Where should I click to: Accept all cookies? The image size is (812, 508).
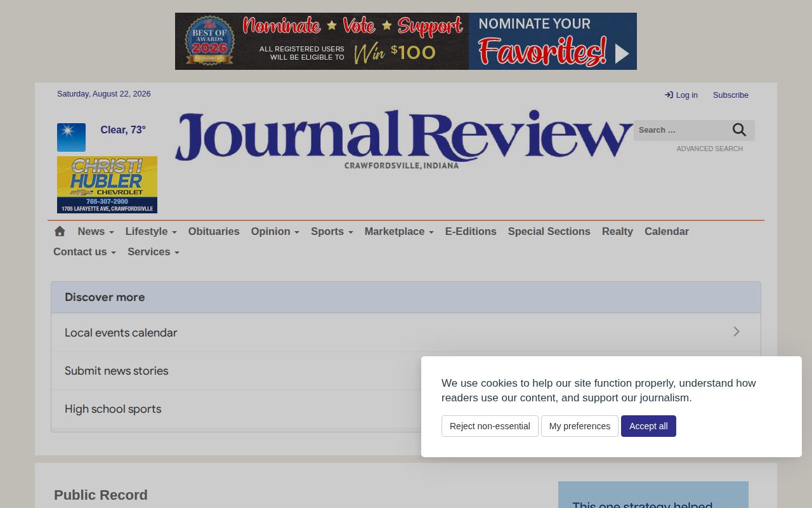point(648,426)
